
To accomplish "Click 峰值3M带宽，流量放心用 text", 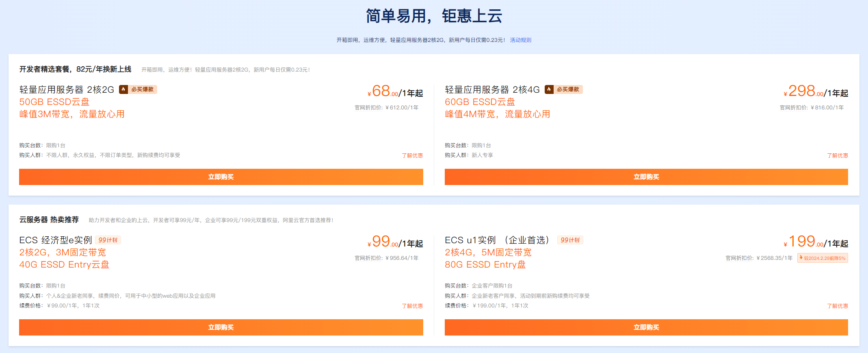I will (x=72, y=114).
